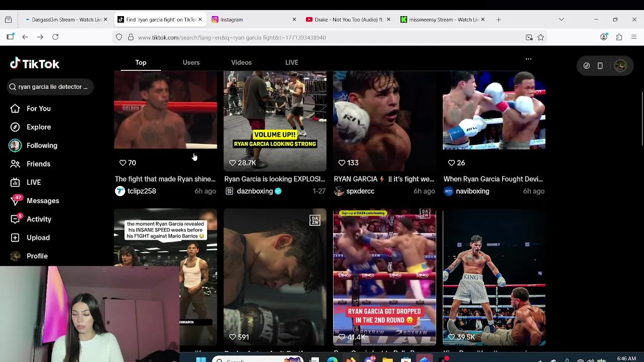
Task: Open the naviboxing video thumbnail
Action: 494,121
